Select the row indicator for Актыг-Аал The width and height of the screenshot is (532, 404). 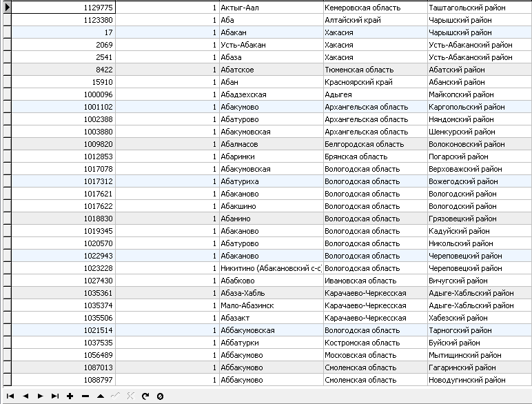7,8
